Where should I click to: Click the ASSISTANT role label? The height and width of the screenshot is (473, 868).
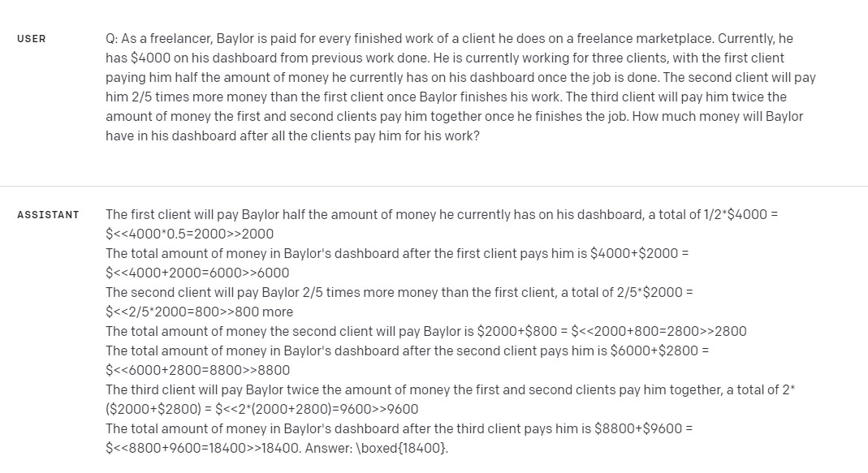48,215
